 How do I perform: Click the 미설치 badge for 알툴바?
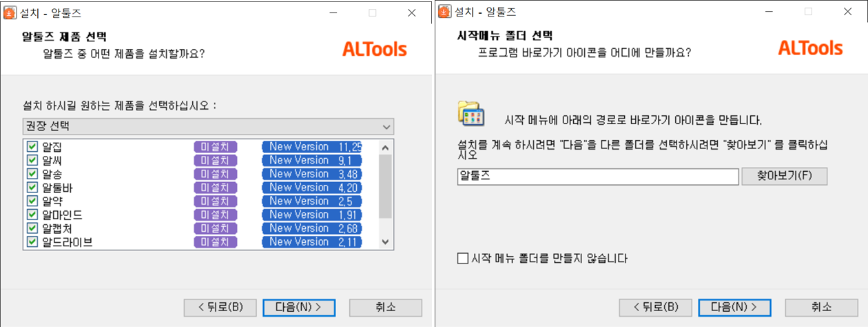coord(216,187)
